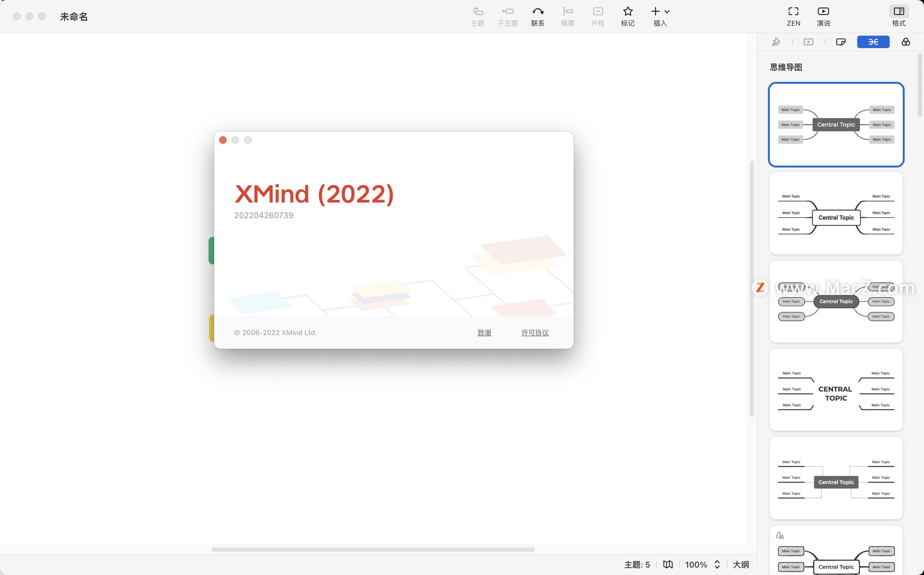
Task: Open the 插入 insert plus dropdown
Action: tap(660, 16)
